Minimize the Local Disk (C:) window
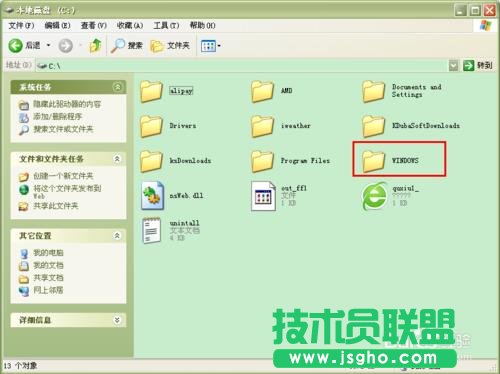This screenshot has height=374, width=500. click(461, 11)
